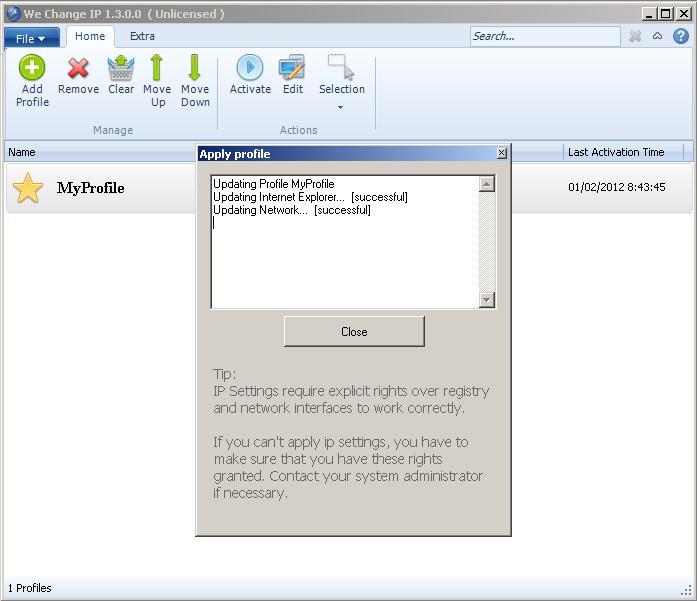Clear search using the gray X icon
Image resolution: width=697 pixels, height=601 pixels.
pos(635,36)
